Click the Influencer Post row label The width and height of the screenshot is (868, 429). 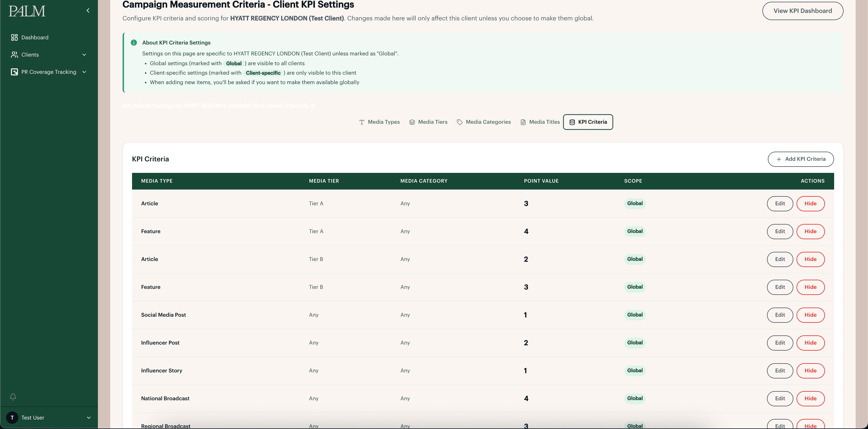[160, 343]
